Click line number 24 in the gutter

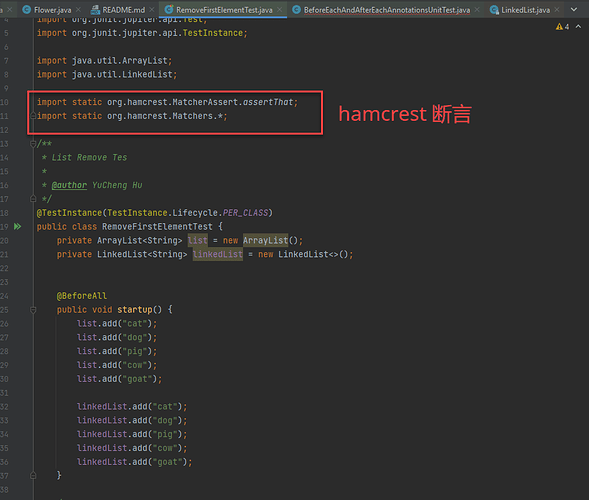[x=4, y=296]
